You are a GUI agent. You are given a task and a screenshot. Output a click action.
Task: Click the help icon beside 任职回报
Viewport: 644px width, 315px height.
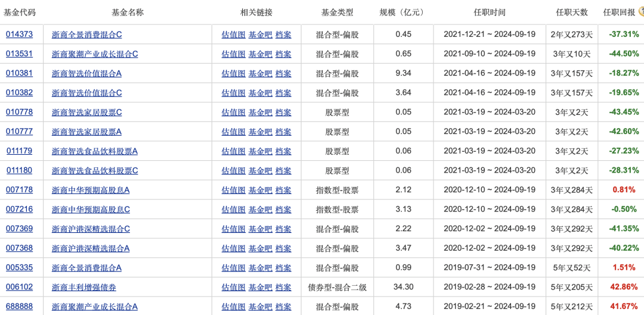[640, 11]
